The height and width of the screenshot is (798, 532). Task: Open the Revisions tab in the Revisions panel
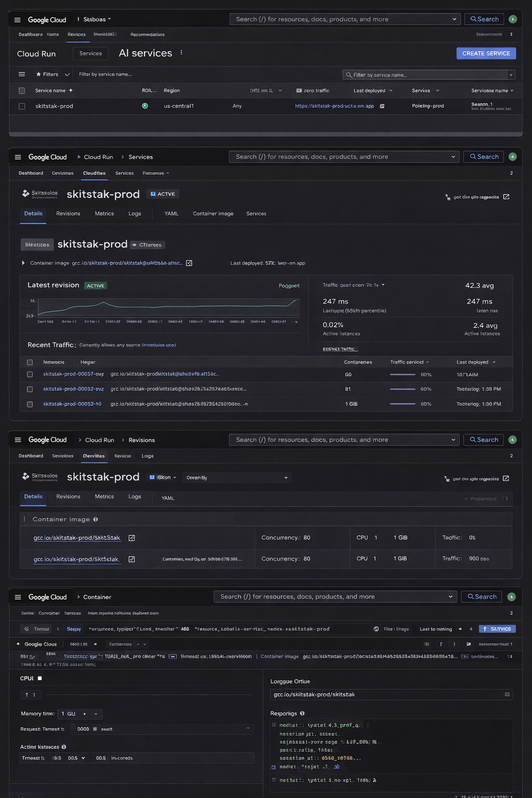click(x=68, y=497)
